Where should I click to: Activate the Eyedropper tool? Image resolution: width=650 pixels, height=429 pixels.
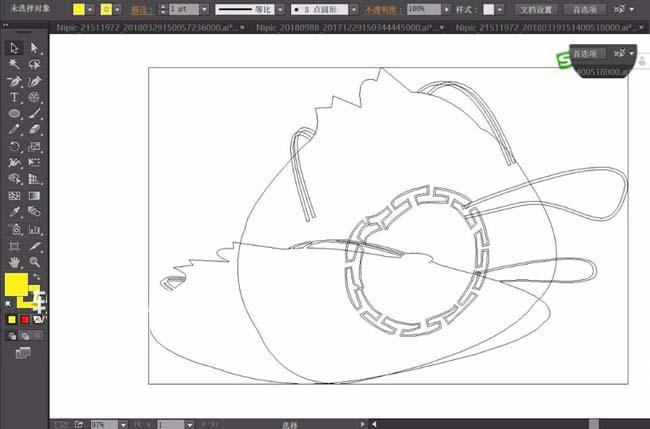point(14,212)
